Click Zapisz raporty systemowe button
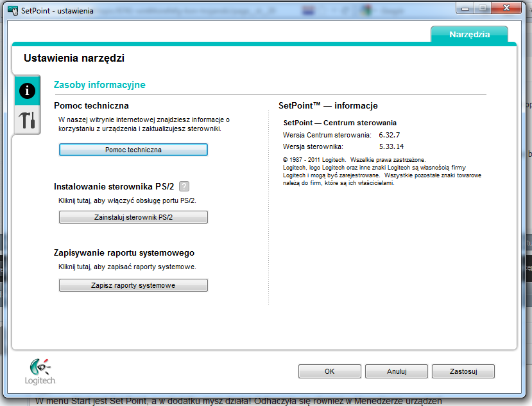Screen dimensions: 532x406 [x=133, y=285]
